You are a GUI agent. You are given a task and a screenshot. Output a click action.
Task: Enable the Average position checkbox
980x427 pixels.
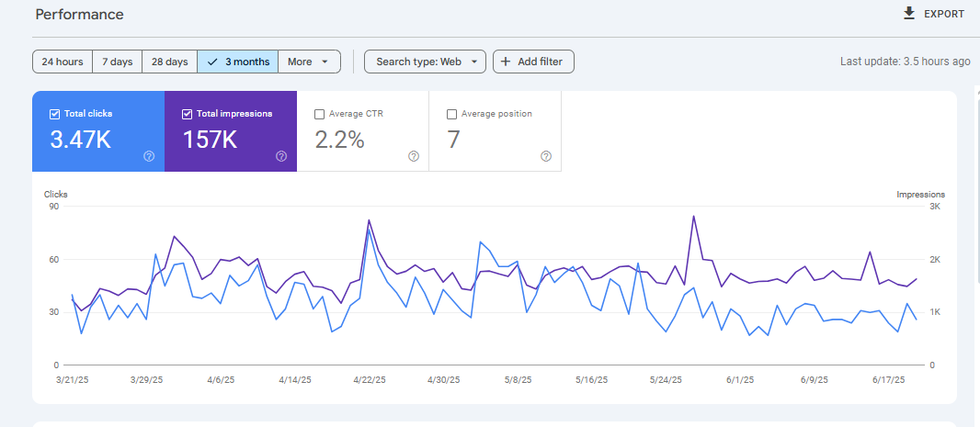click(x=452, y=114)
